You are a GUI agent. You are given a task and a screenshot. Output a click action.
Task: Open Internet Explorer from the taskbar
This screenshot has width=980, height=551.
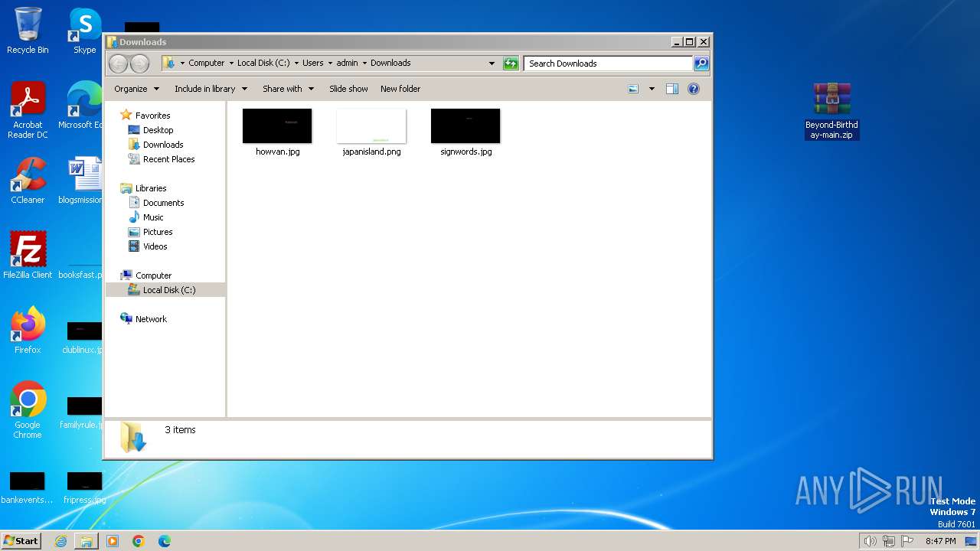pos(60,541)
